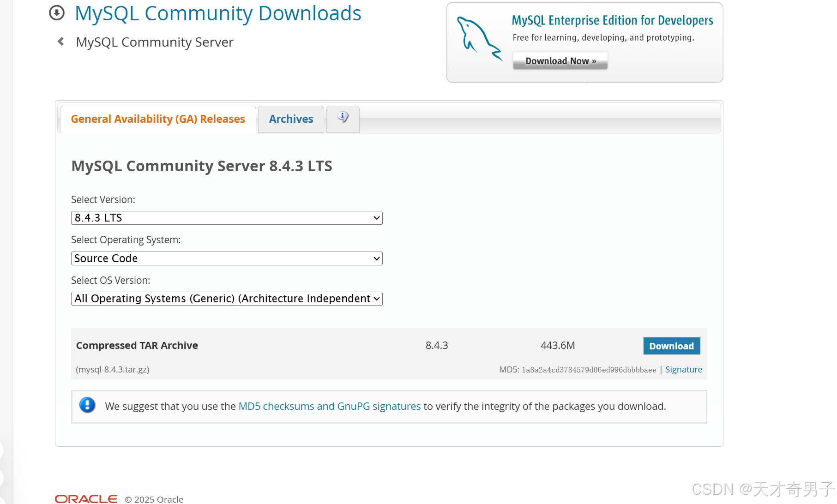Click the file name (mysql-8.4.3.tar.gz)
The image size is (837, 504).
click(x=113, y=369)
